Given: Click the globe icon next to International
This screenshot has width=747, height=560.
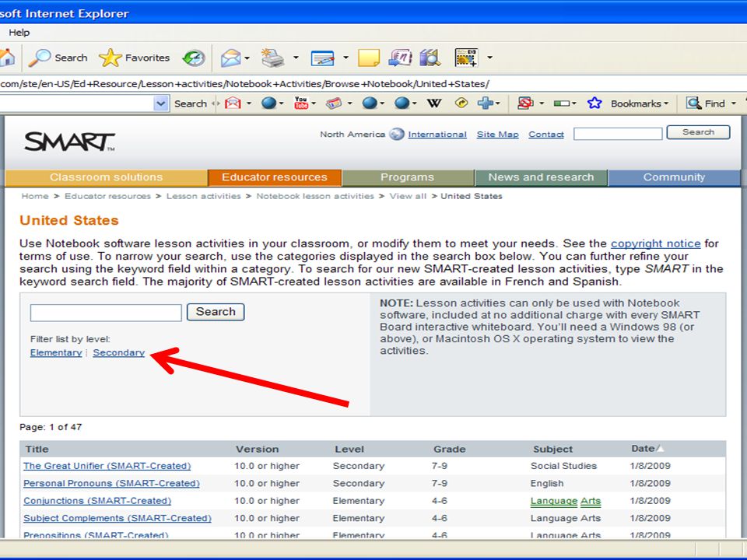Looking at the screenshot, I should 396,135.
